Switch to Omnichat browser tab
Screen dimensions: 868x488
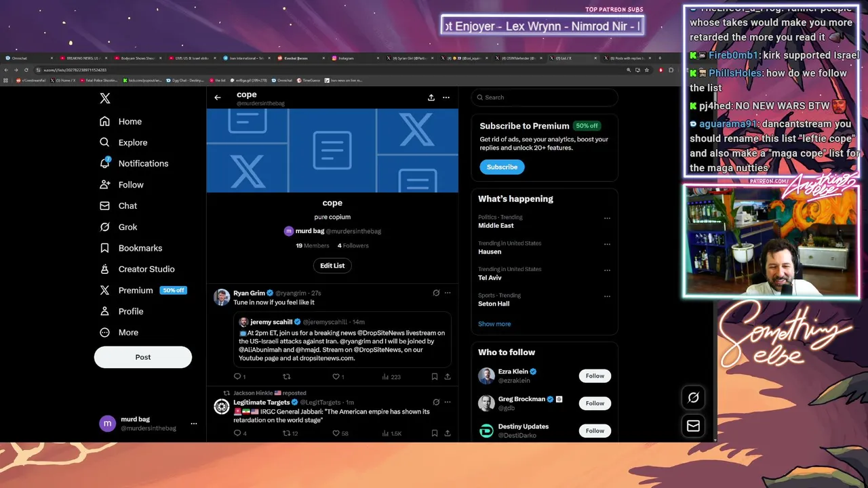tap(27, 58)
